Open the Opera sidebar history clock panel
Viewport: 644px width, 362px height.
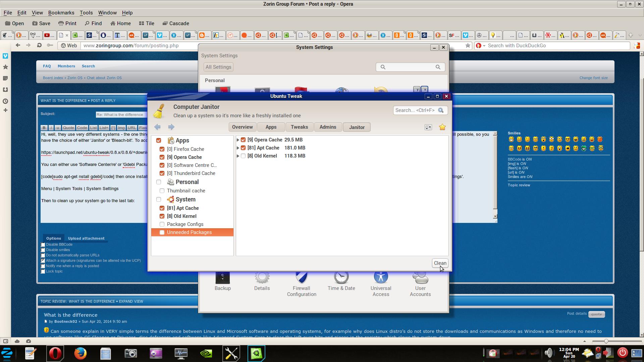click(5, 101)
